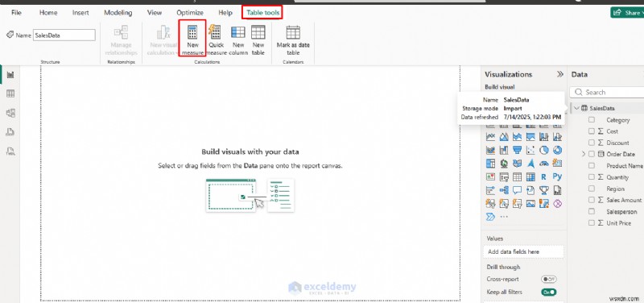Select the Gauge visual
The image size is (644, 303).
click(544, 164)
